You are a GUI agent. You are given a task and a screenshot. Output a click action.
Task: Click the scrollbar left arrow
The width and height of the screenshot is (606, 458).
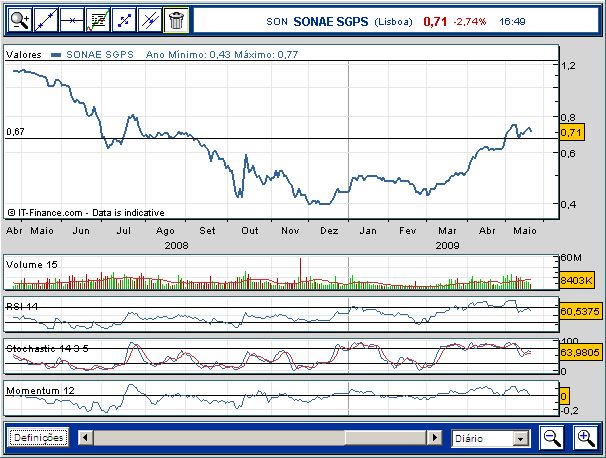pyautogui.click(x=85, y=438)
